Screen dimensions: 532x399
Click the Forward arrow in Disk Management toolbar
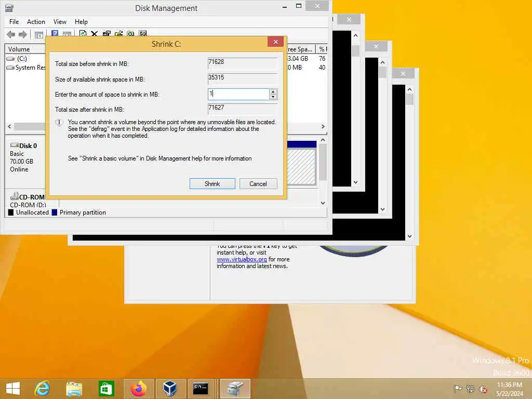[x=23, y=34]
